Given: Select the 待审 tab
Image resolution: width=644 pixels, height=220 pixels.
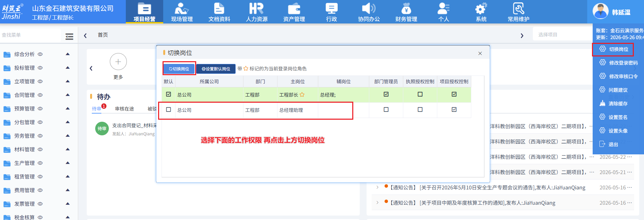Looking at the screenshot, I should [97, 109].
